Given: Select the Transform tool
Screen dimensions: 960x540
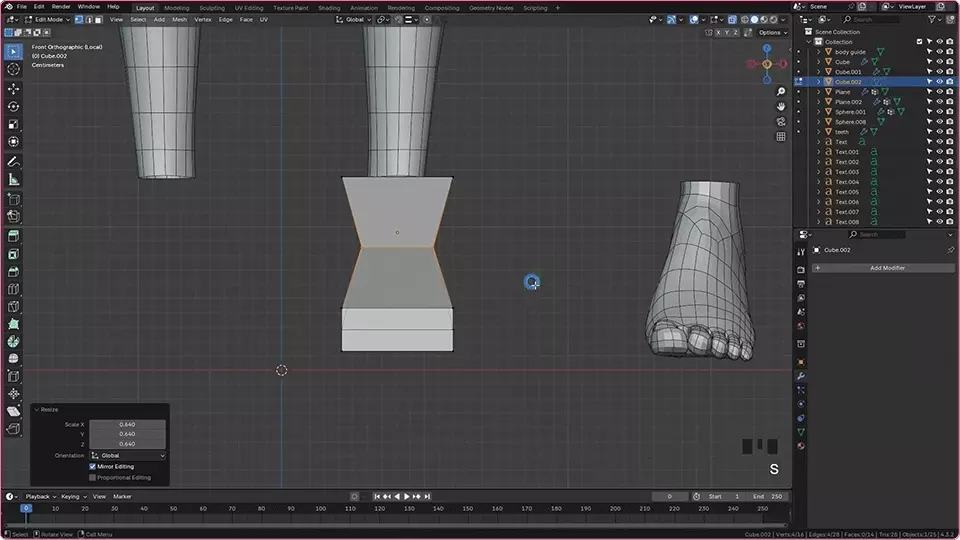Looking at the screenshot, I should coord(13,142).
